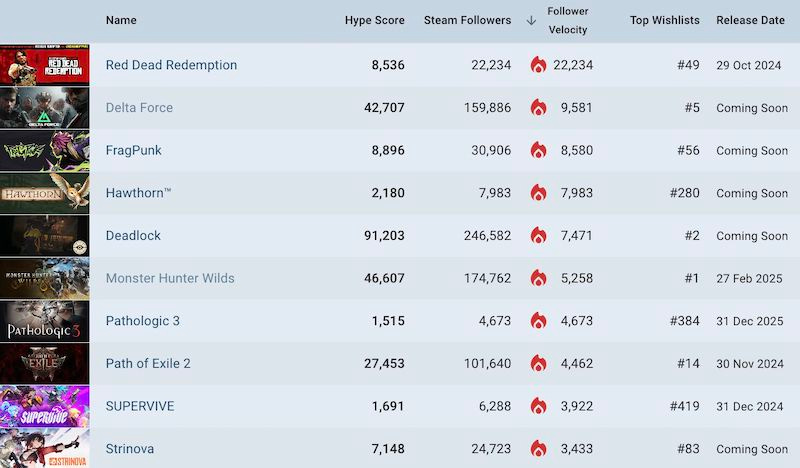Image resolution: width=800 pixels, height=468 pixels.
Task: Open the Red Dead Redemption game link
Action: pyautogui.click(x=171, y=65)
